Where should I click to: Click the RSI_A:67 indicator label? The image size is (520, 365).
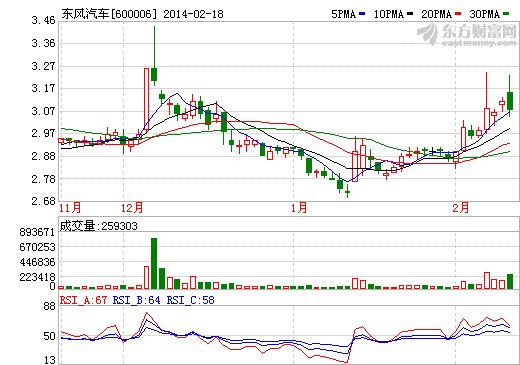pos(83,300)
